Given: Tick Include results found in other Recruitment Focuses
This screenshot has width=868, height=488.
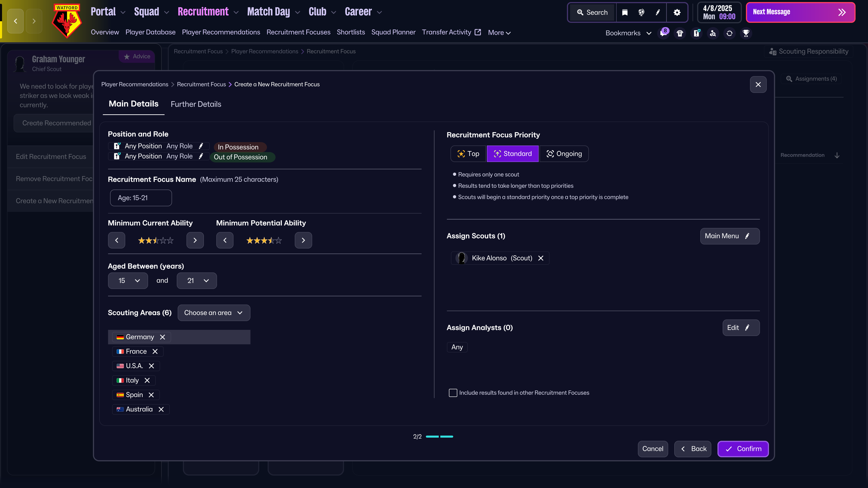Looking at the screenshot, I should [453, 393].
